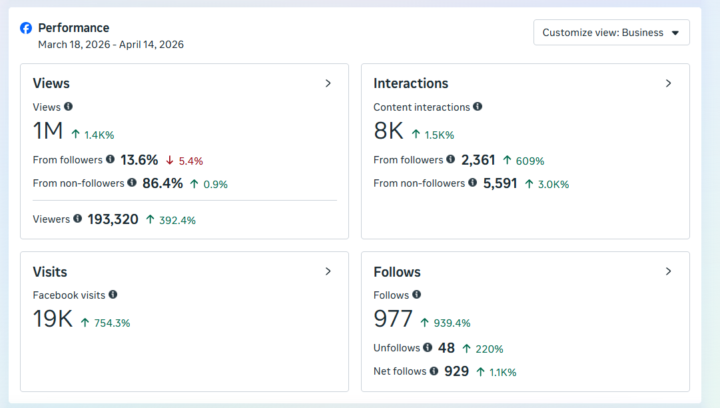Click the Facebook logo icon beside Performance
The height and width of the screenshot is (408, 720).
pos(26,28)
